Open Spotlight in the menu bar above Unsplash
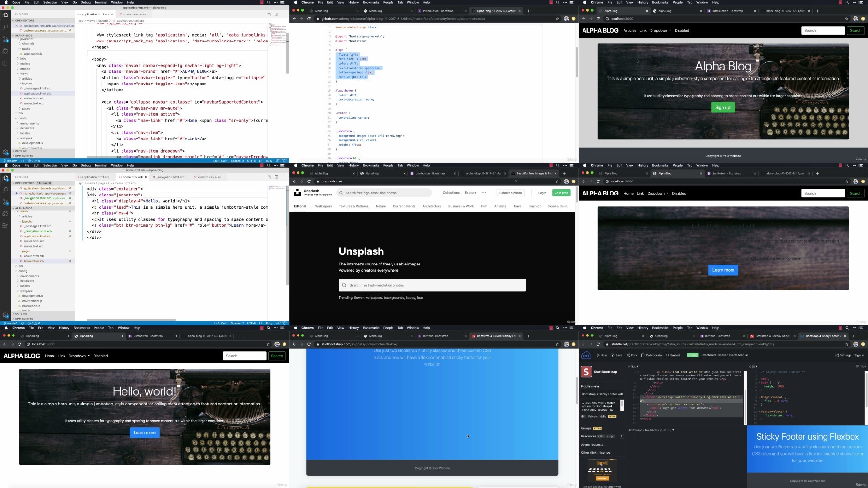 (x=557, y=165)
